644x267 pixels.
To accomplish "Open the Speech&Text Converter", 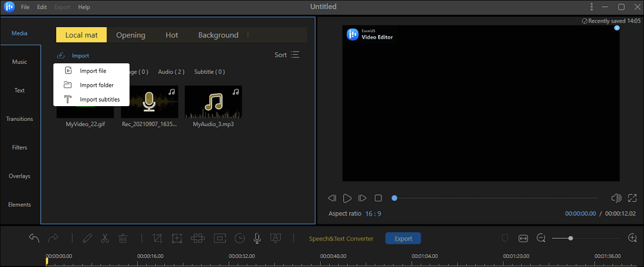I will 341,239.
